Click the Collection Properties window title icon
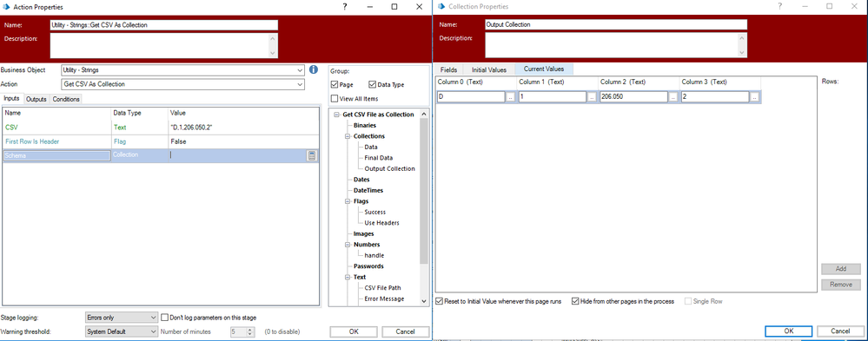Image resolution: width=868 pixels, height=341 pixels. click(441, 7)
